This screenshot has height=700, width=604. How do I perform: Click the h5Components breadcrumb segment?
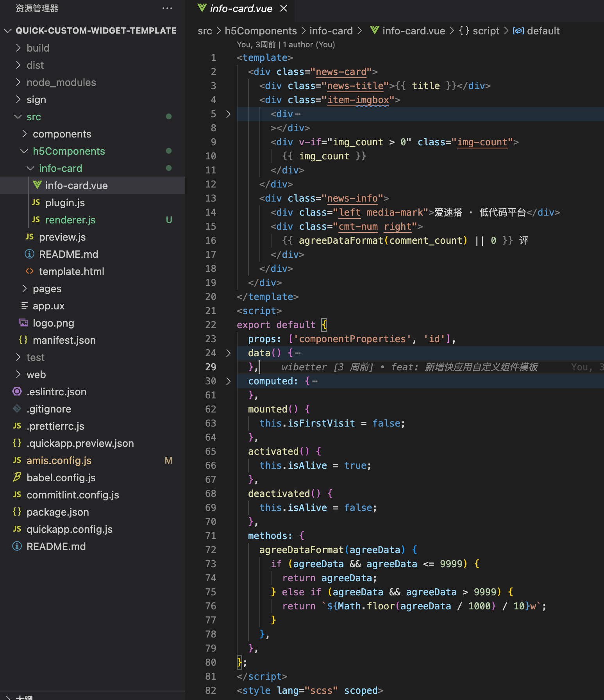click(261, 31)
